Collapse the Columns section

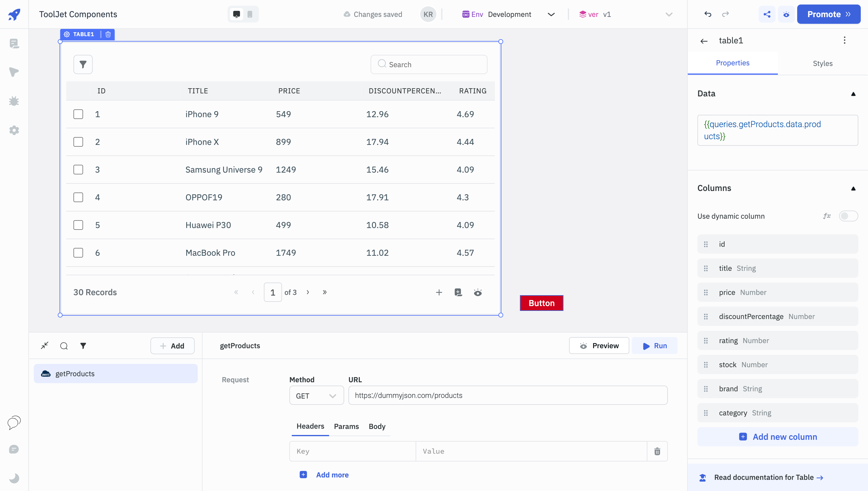(x=853, y=189)
